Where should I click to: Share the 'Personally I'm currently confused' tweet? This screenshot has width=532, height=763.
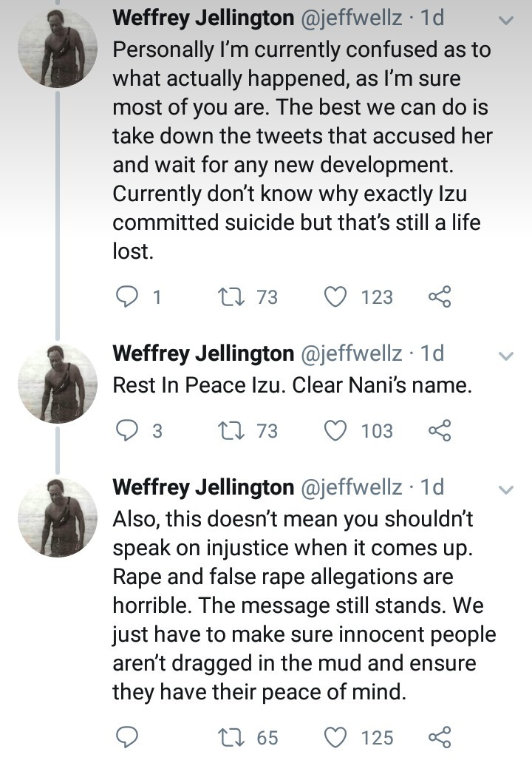tap(439, 297)
